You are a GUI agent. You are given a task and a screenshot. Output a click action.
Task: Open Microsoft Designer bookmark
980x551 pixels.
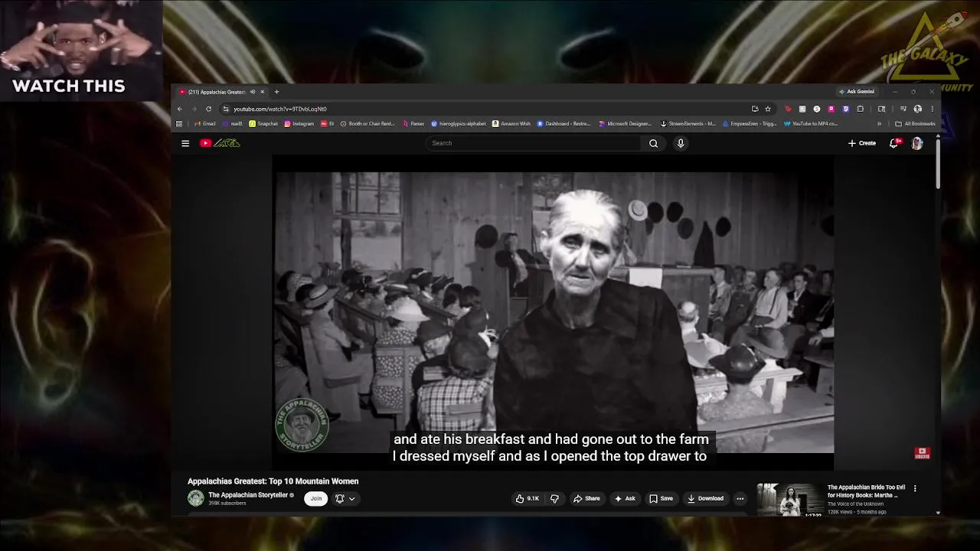click(x=626, y=123)
